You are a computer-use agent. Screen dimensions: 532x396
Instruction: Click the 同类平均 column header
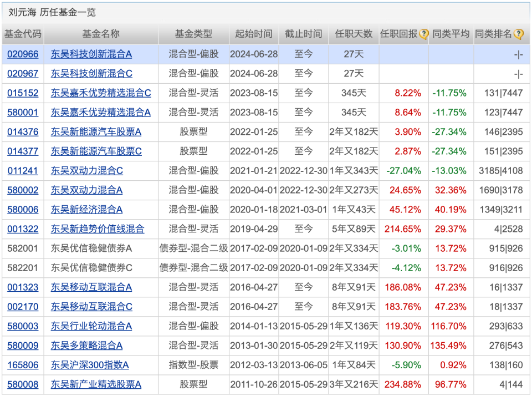pyautogui.click(x=451, y=34)
